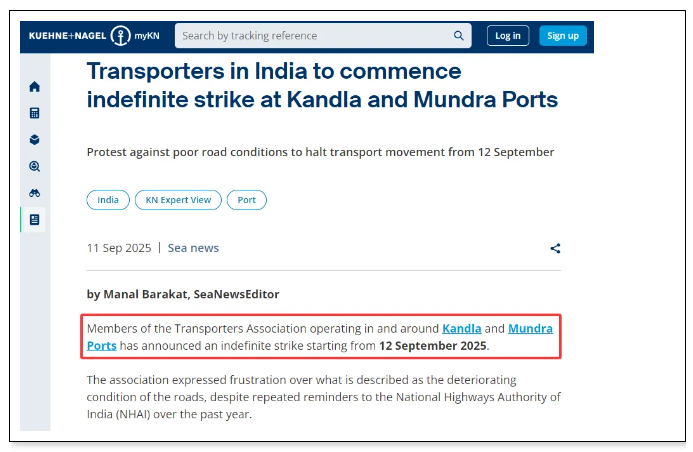Go to Kuehne+Nagel anchor logo
The height and width of the screenshot is (452, 693).
[x=120, y=36]
